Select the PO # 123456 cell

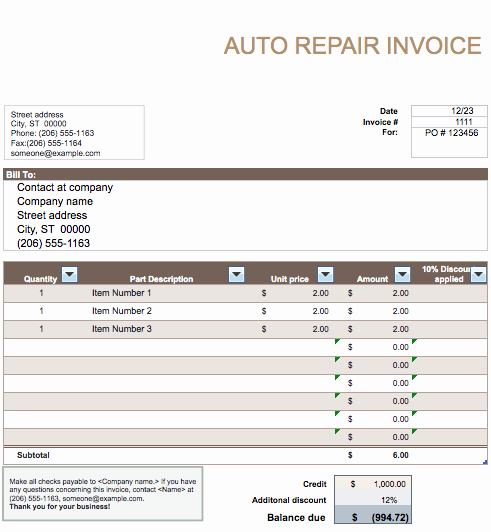point(449,142)
